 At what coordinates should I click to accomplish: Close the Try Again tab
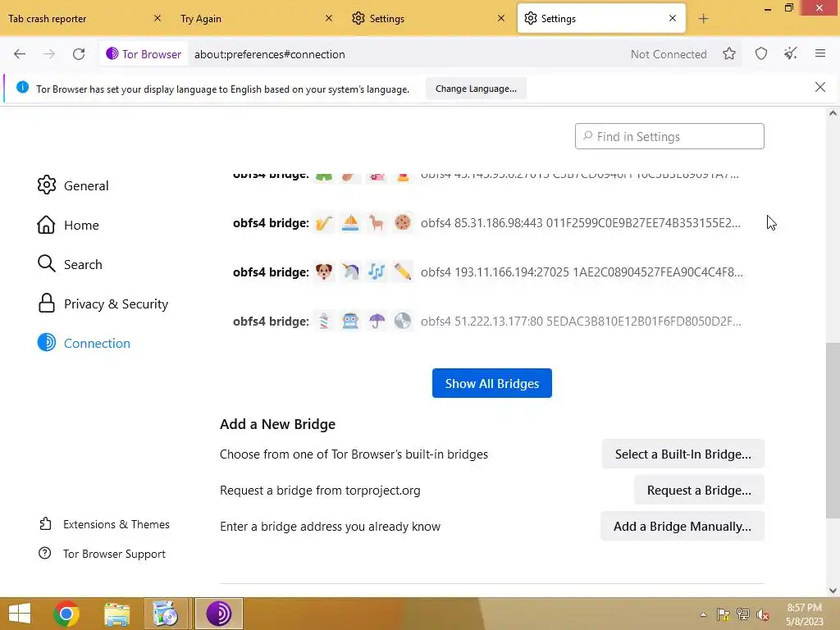(x=329, y=18)
